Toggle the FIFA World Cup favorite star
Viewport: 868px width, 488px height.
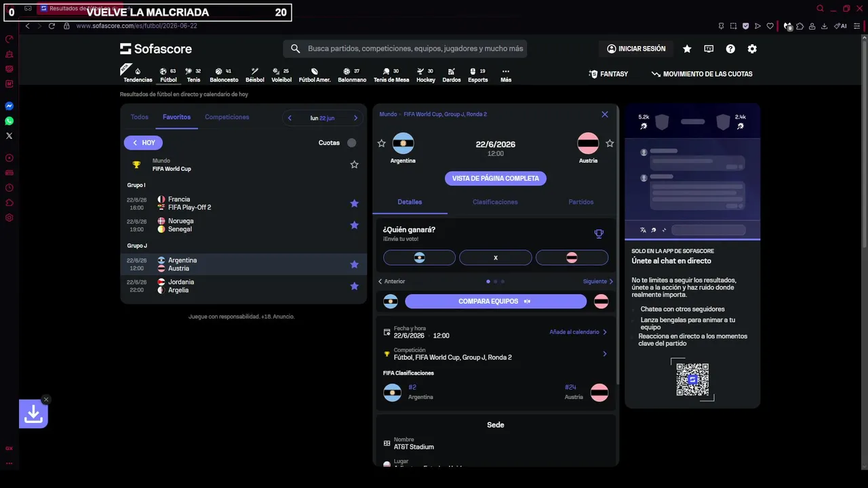click(354, 165)
